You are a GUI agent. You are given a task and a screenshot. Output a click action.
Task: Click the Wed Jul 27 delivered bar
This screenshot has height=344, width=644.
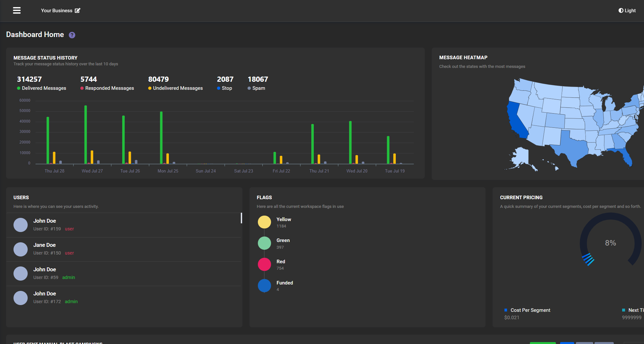click(86, 135)
